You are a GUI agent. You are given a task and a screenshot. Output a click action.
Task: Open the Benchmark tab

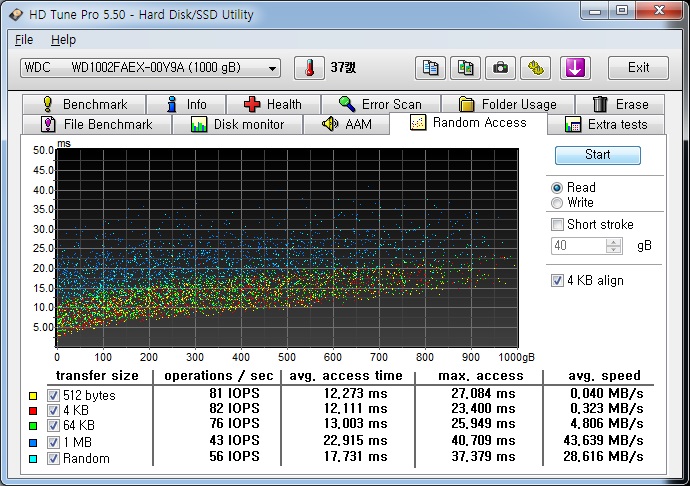coord(84,104)
